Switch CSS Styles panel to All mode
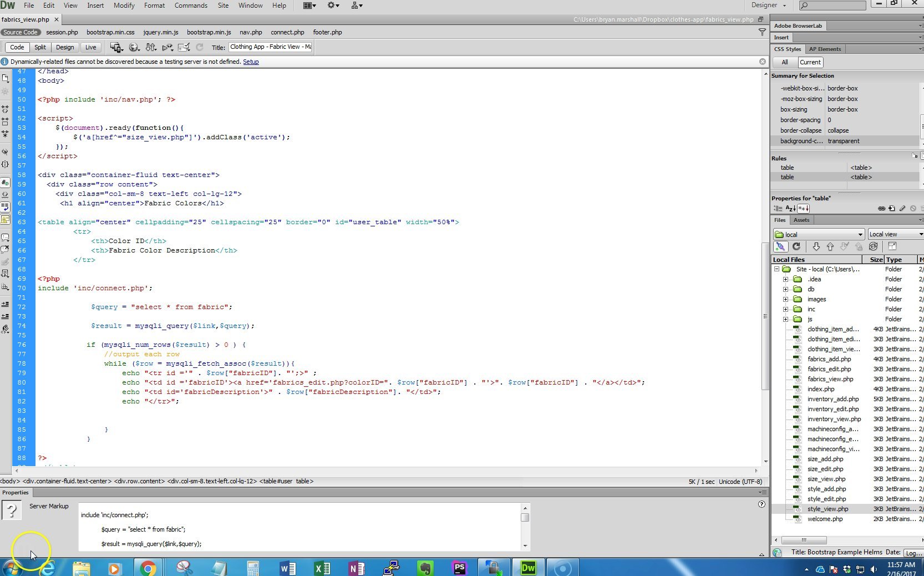This screenshot has width=924, height=576. pyautogui.click(x=784, y=63)
